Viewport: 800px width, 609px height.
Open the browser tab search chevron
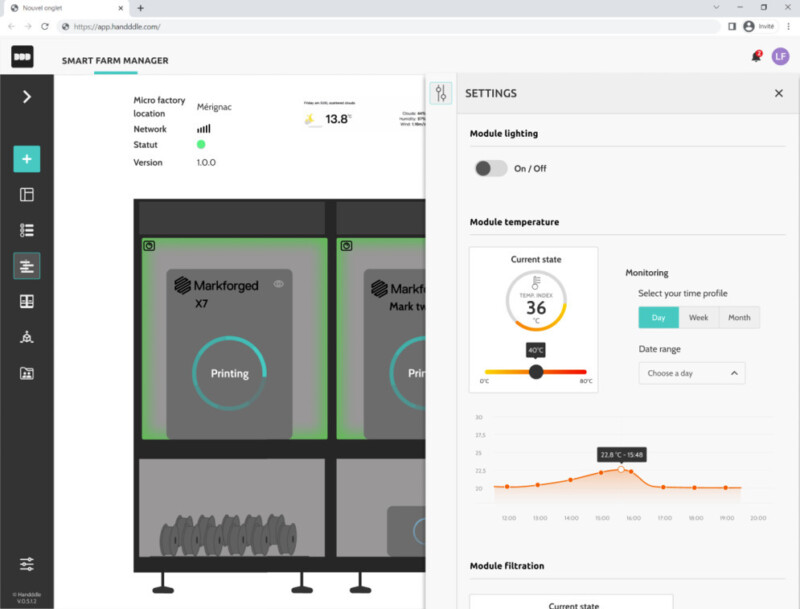pyautogui.click(x=716, y=8)
